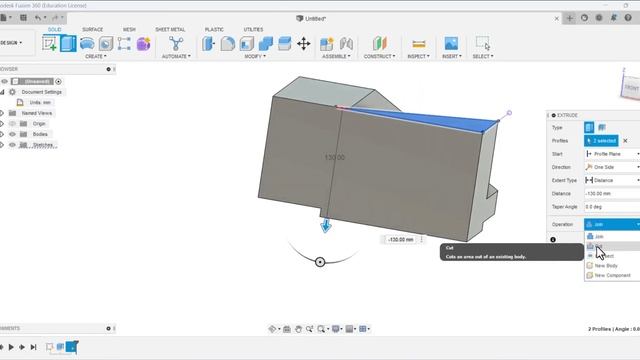The height and width of the screenshot is (360, 640).
Task: Select the purple Create Form tool
Action: [143, 43]
